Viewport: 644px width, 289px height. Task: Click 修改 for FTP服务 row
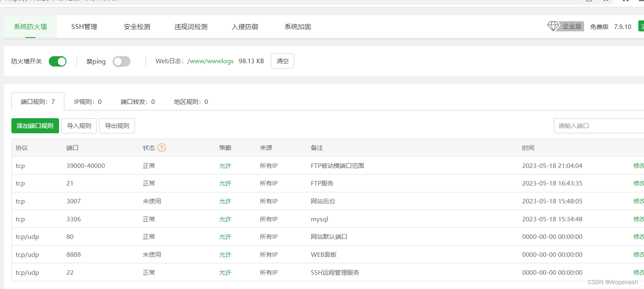pyautogui.click(x=638, y=183)
